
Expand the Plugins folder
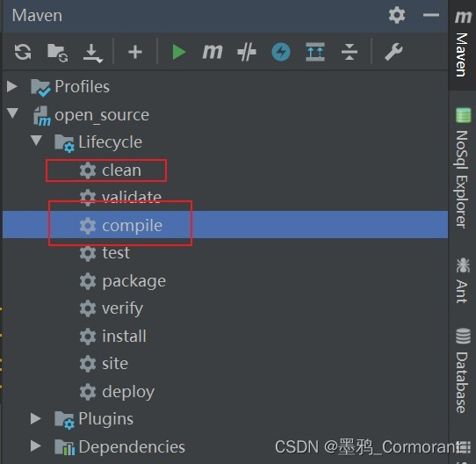click(36, 418)
